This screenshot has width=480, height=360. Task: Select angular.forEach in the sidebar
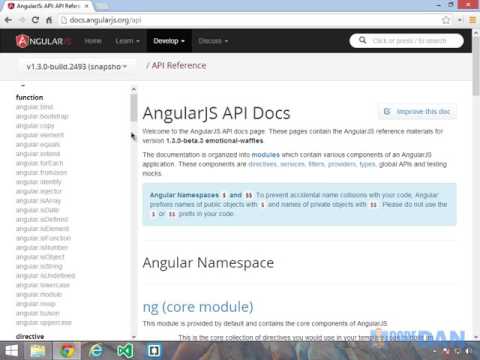coord(39,163)
